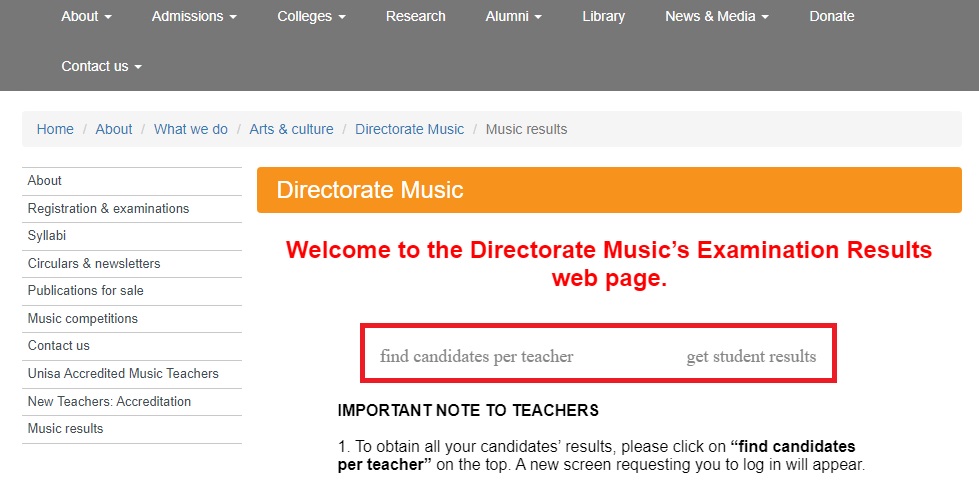
Task: Open the Contact us dropdown menu
Action: (101, 66)
